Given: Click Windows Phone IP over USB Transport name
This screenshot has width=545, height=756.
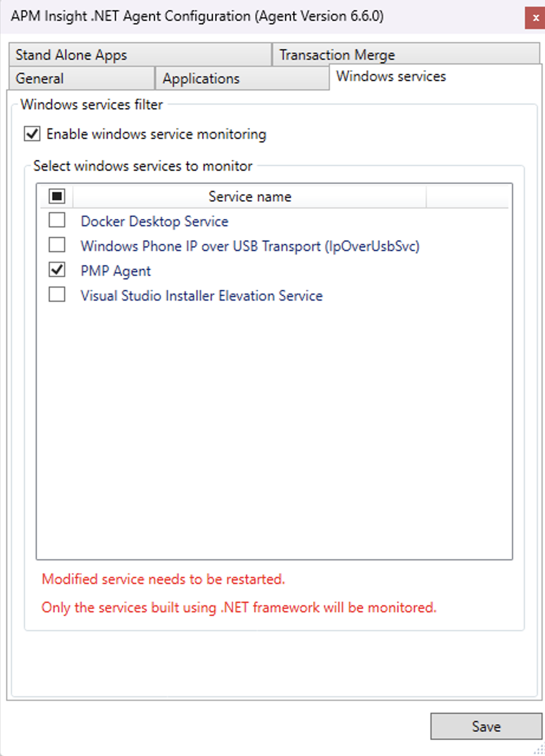Looking at the screenshot, I should (x=250, y=246).
